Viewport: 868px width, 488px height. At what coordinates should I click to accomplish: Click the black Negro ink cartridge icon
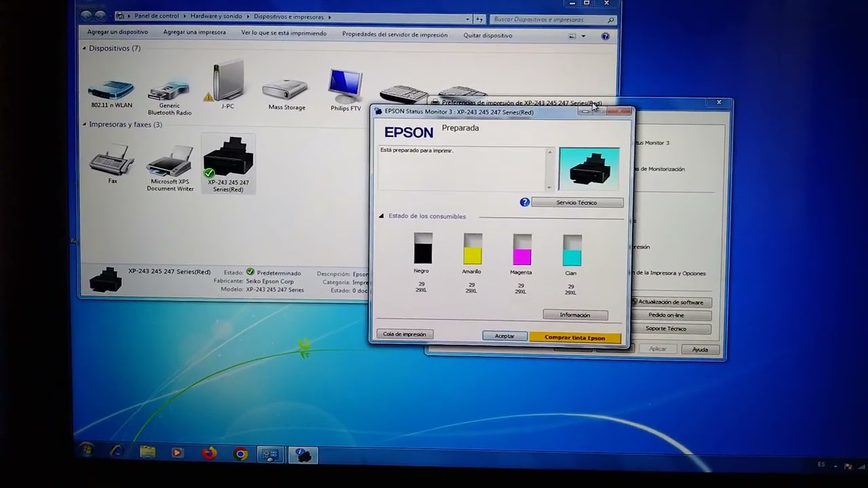(422, 248)
